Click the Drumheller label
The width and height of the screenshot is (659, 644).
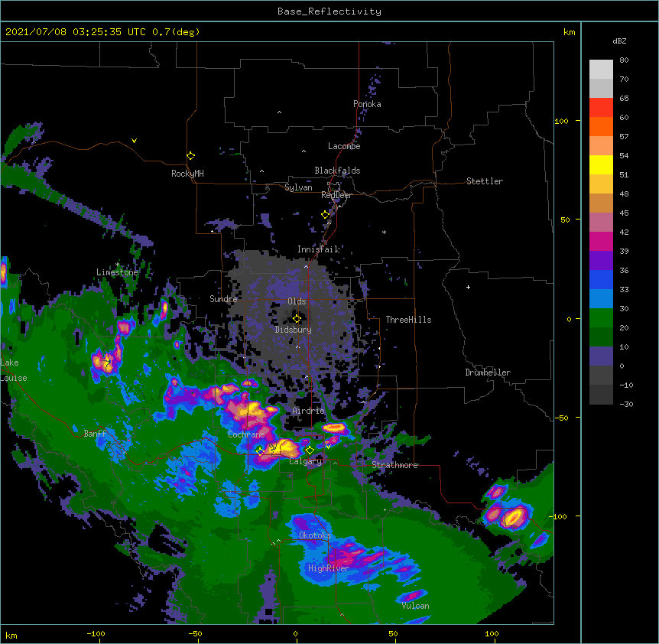point(488,372)
